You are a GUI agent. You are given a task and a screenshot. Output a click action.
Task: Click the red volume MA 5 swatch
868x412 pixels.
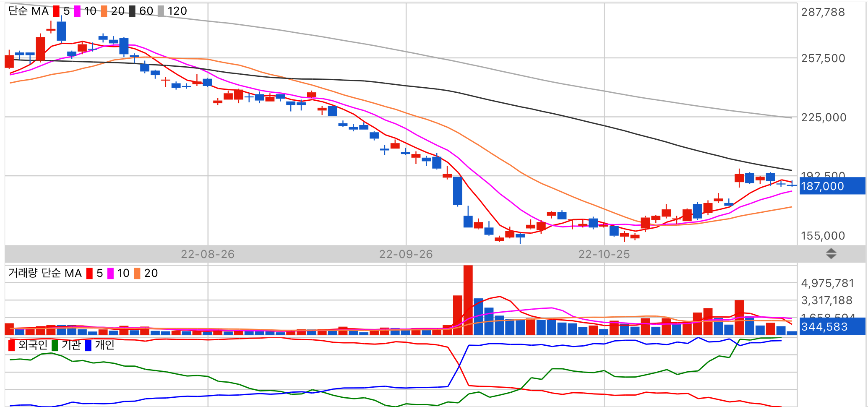coord(89,274)
